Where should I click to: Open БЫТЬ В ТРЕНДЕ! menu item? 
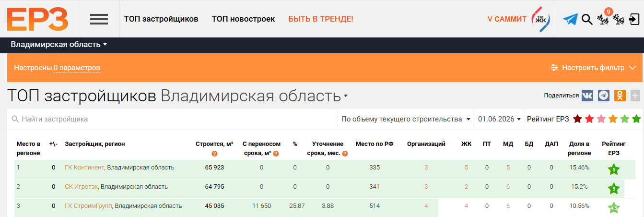[321, 19]
